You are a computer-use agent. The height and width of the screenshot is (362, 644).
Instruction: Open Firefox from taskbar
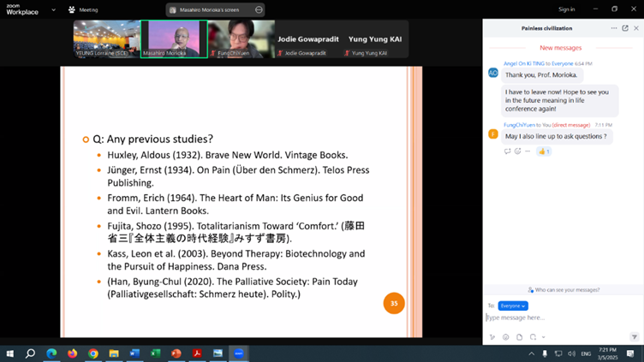click(72, 353)
